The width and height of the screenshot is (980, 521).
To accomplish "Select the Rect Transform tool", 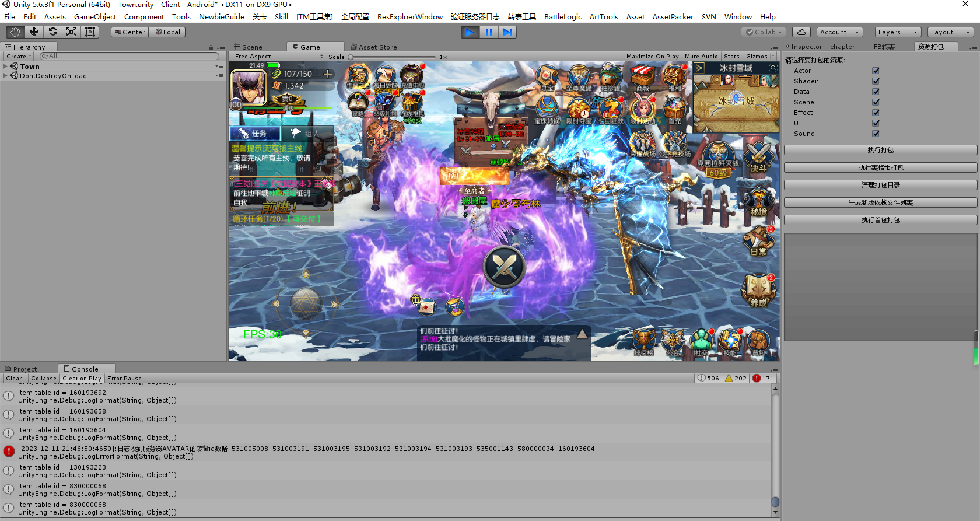I will [90, 32].
